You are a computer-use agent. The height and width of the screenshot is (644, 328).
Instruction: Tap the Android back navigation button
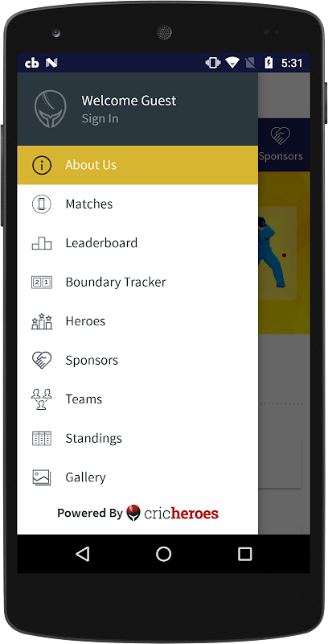coord(83,554)
